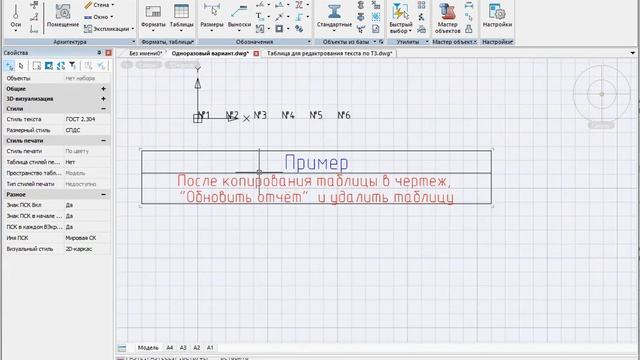
Task: Click the №3 label in drawing
Action: pos(260,115)
